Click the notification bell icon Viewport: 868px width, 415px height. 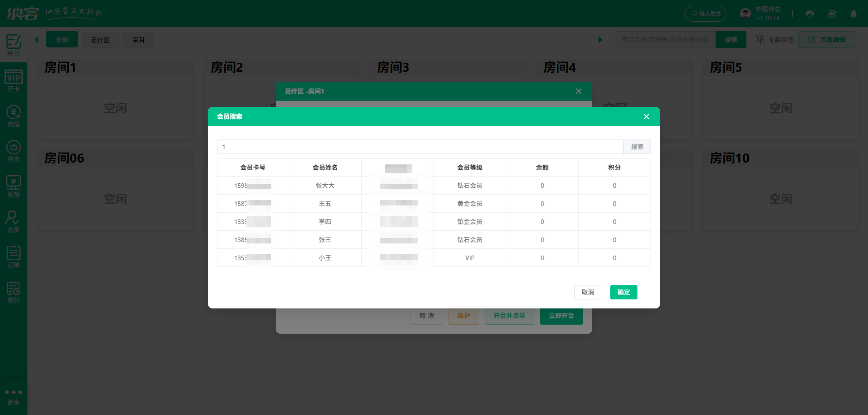854,14
